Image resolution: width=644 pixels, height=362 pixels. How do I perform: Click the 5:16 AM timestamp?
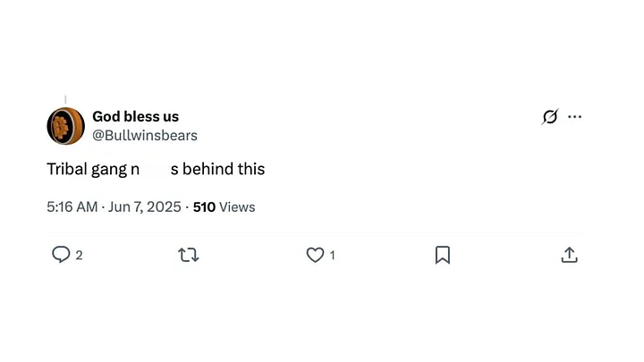point(72,206)
